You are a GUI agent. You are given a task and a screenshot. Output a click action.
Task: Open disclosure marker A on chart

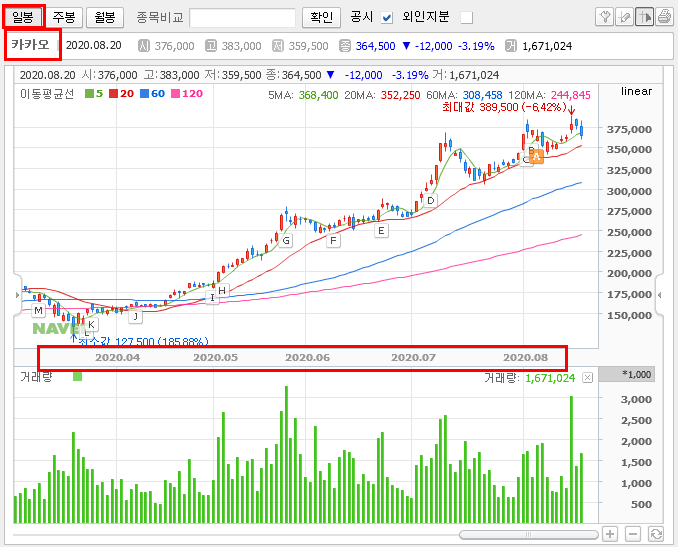(536, 157)
